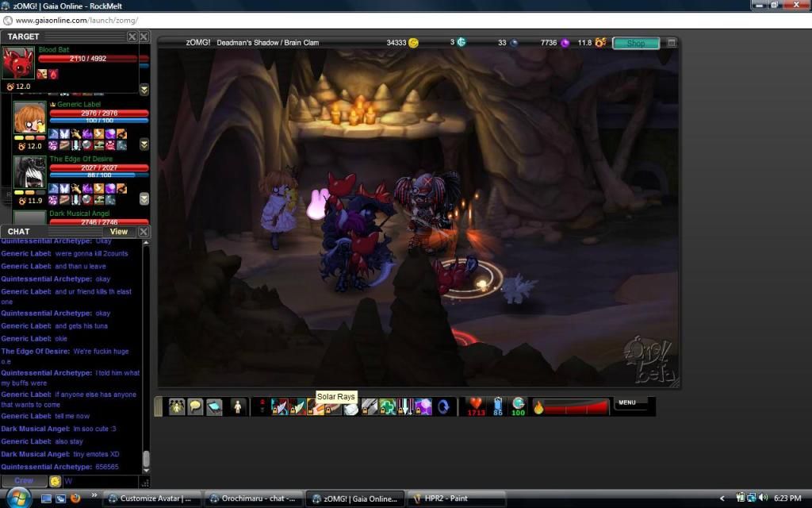This screenshot has width=812, height=508.
Task: Expand The Edge Of Desire member details
Action: pyautogui.click(x=144, y=198)
